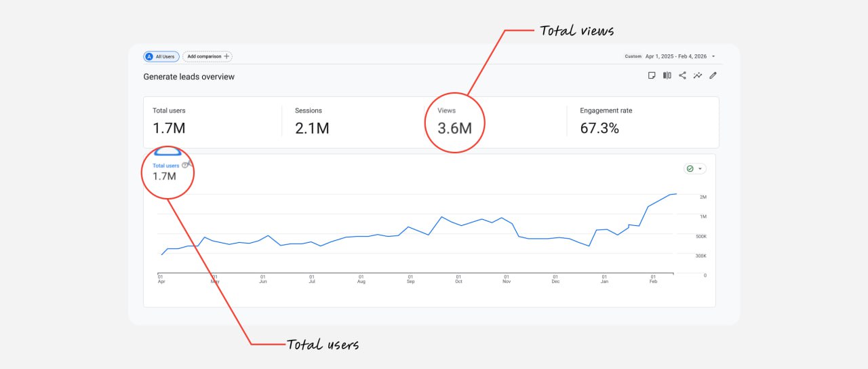Expand the data status dropdown above the chart
Viewport: 868px width, 369px height.
[700, 169]
